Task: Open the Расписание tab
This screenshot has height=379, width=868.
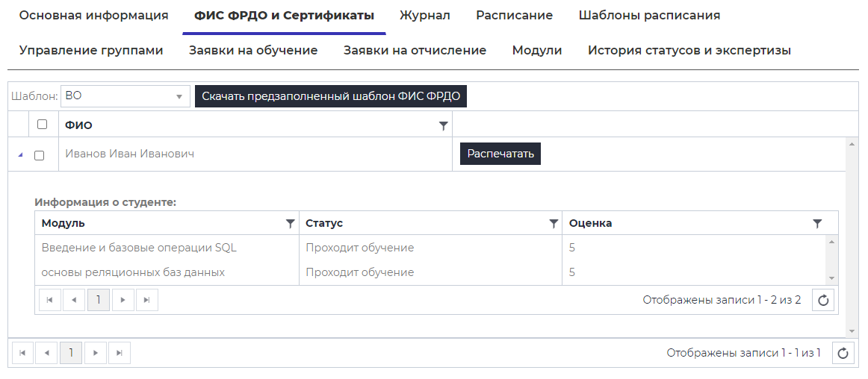Action: 514,15
